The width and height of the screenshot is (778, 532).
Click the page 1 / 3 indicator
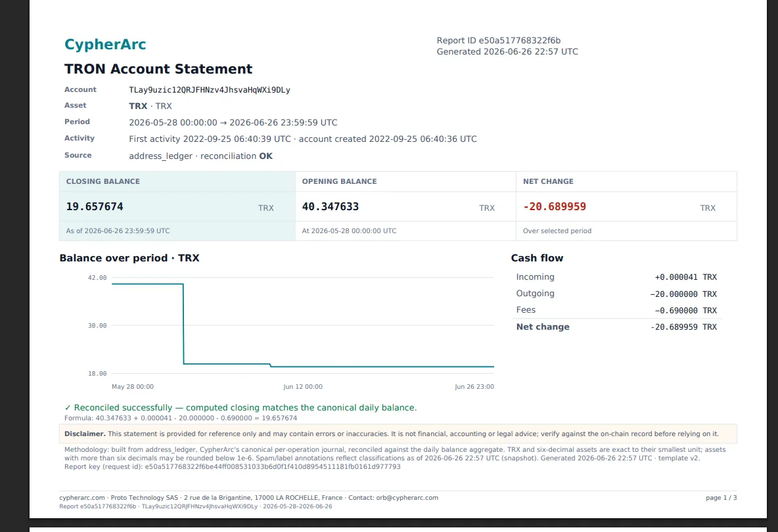(721, 498)
